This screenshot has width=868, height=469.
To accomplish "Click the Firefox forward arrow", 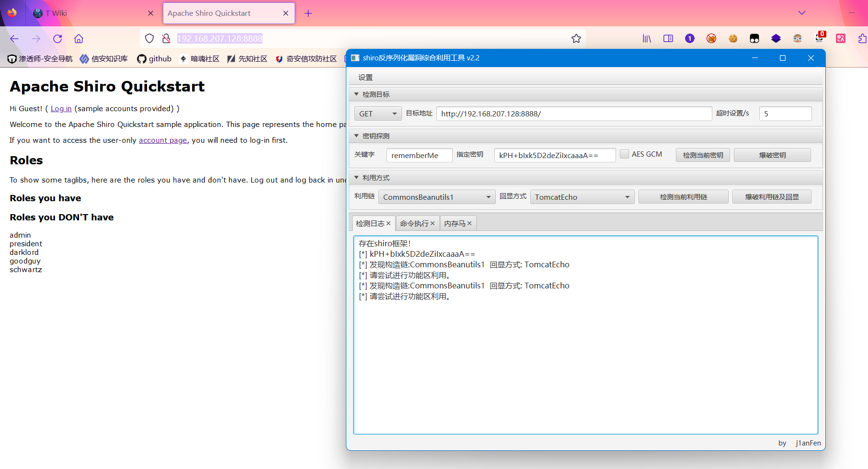I will pos(36,39).
